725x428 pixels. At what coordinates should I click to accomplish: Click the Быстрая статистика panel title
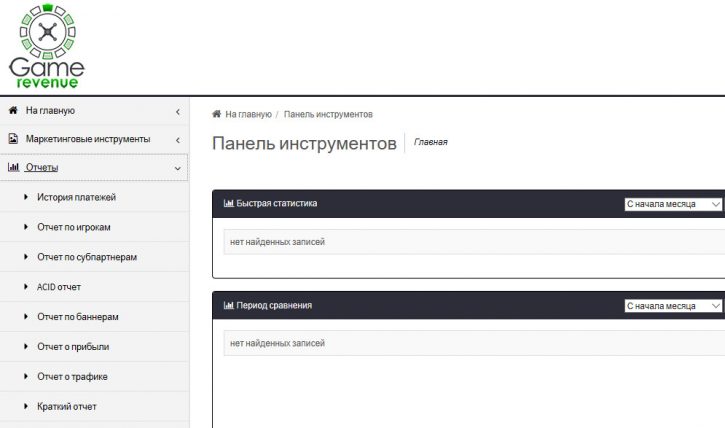point(276,203)
